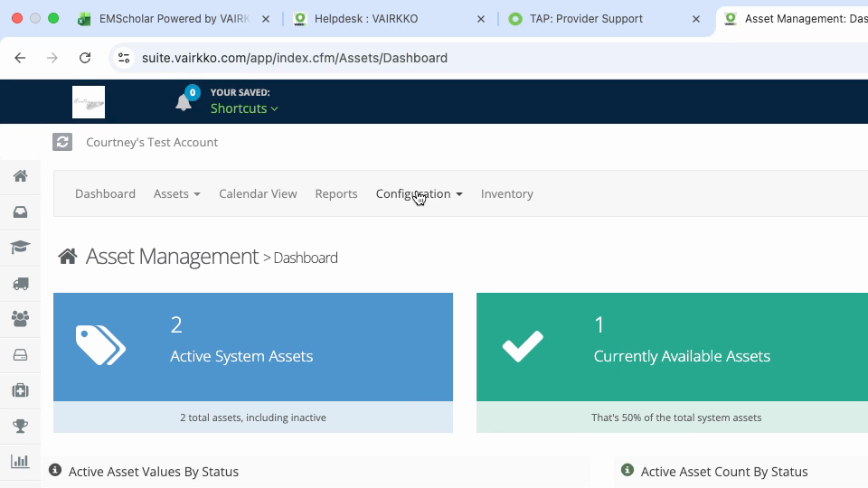Click the company logo thumbnail
This screenshot has height=488, width=868.
pyautogui.click(x=89, y=102)
